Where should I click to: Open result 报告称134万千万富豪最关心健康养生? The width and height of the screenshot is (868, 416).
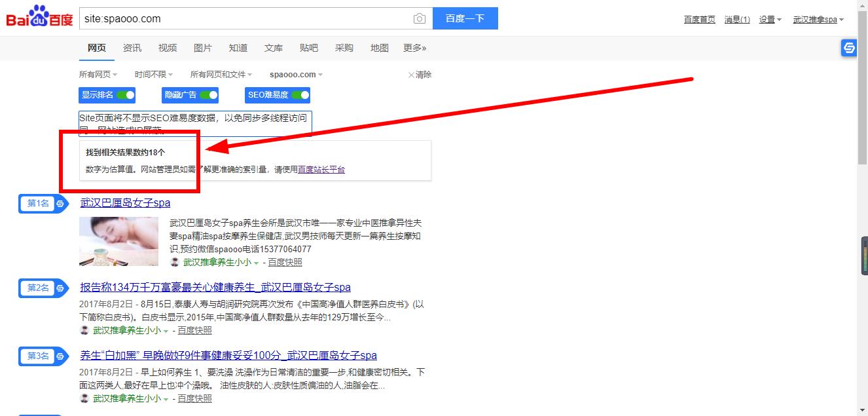click(x=215, y=287)
